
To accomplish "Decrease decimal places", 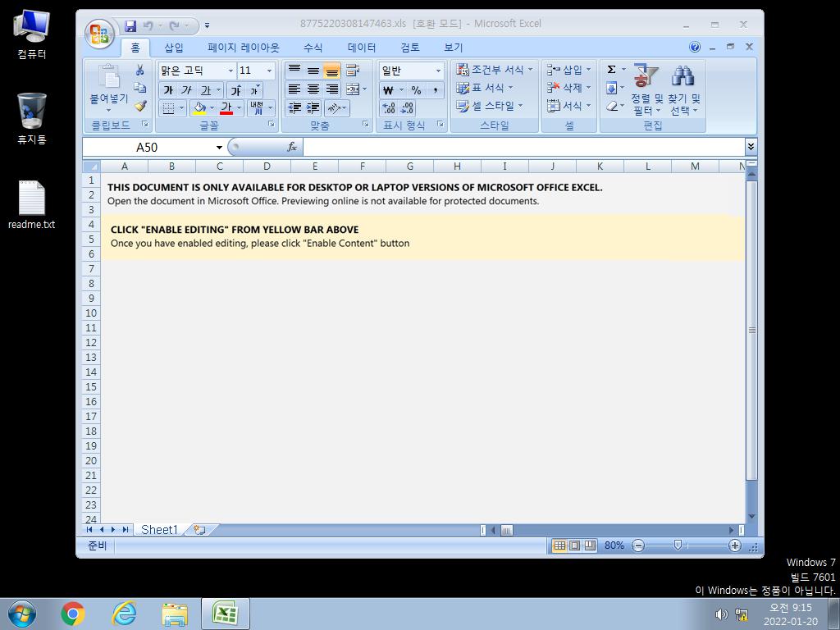I will (407, 108).
